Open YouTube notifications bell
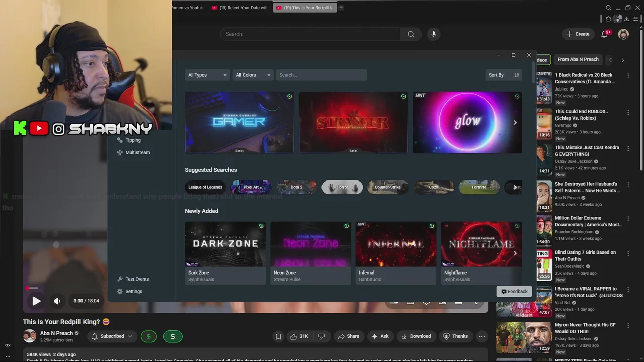644x362 pixels. pos(604,34)
